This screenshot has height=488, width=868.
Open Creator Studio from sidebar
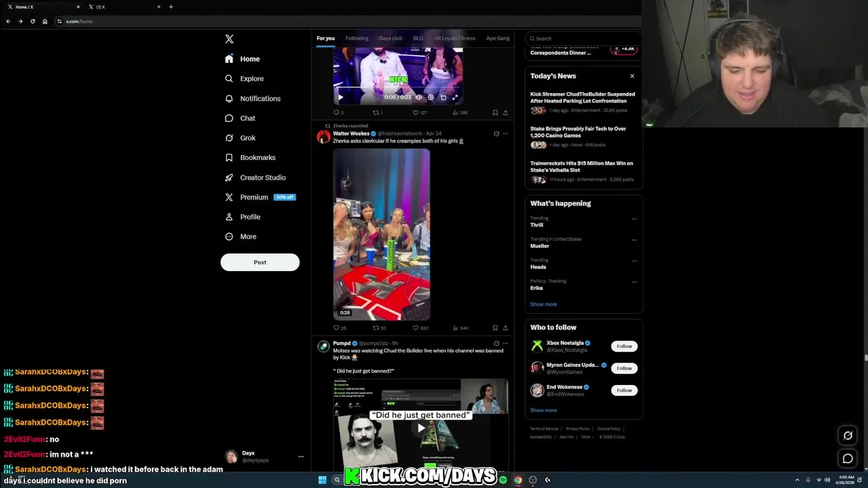pyautogui.click(x=255, y=178)
